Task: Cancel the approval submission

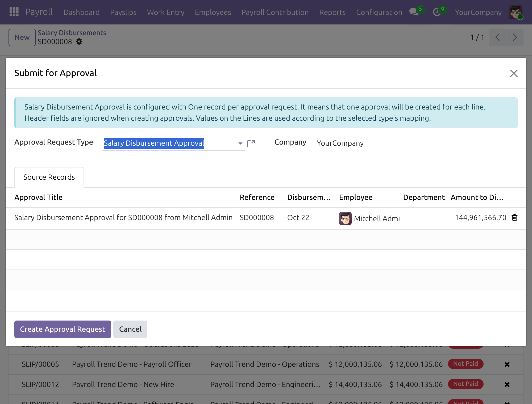Action: [x=130, y=329]
